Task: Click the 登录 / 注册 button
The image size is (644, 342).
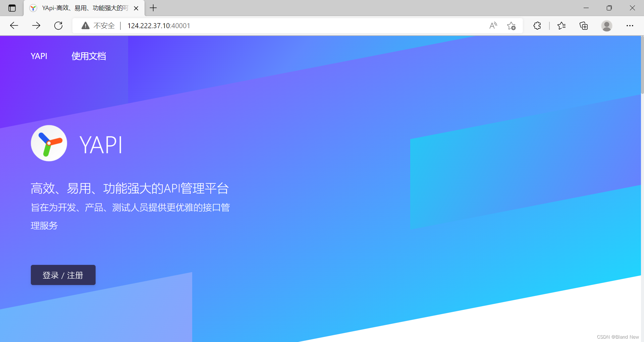Action: pos(63,275)
